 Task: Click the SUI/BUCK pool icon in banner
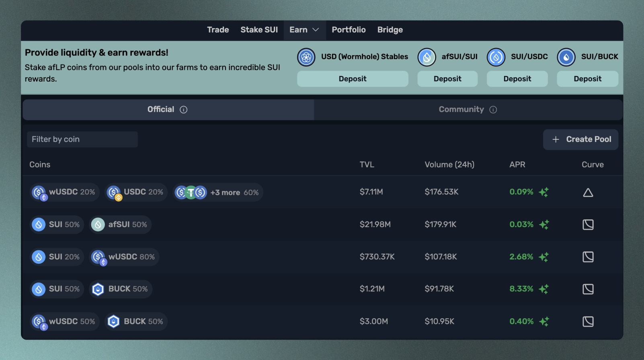click(x=566, y=57)
